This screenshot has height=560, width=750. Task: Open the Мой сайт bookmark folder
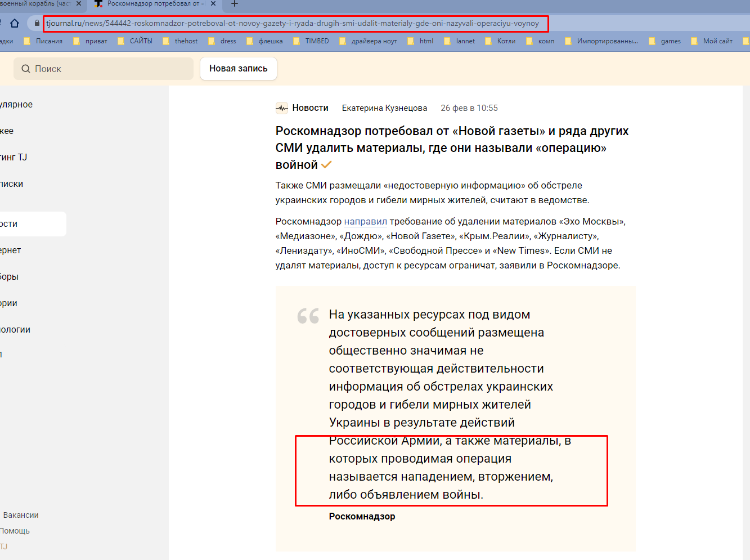(712, 41)
